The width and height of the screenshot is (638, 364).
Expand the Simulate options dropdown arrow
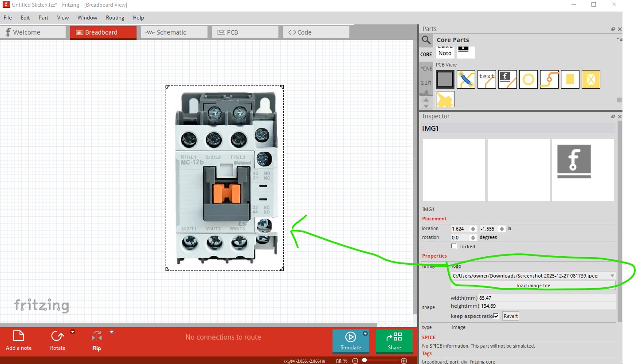[365, 333]
